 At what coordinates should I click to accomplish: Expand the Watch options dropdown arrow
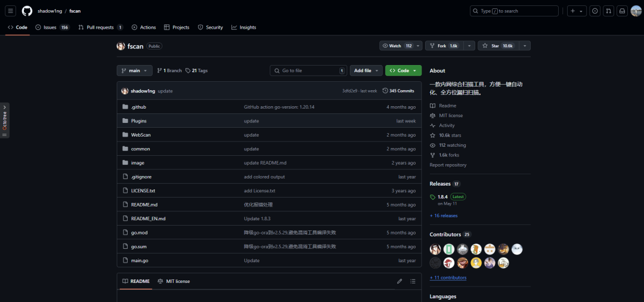click(418, 45)
